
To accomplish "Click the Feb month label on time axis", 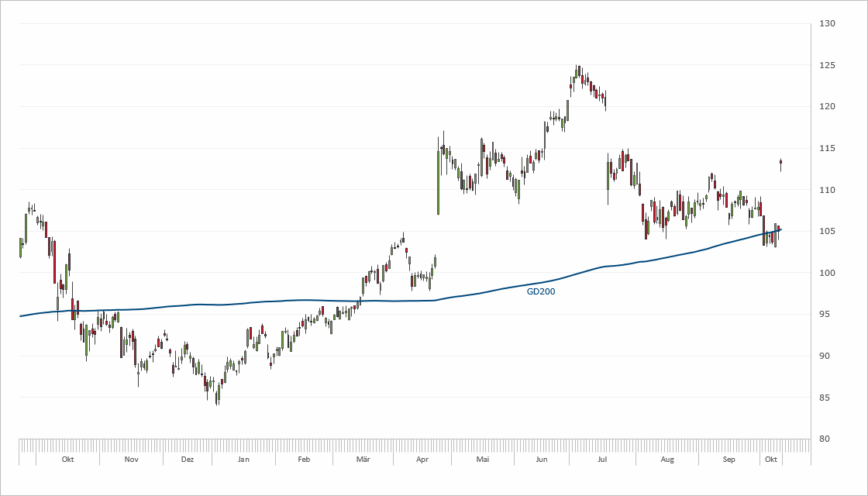I will [x=303, y=460].
